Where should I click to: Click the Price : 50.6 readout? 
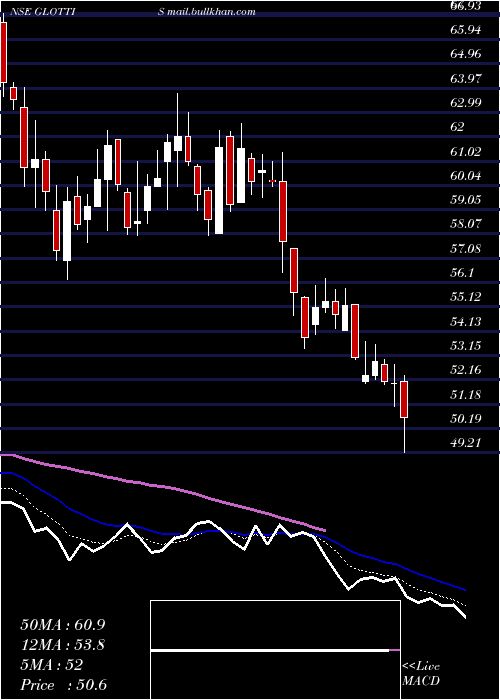click(63, 685)
